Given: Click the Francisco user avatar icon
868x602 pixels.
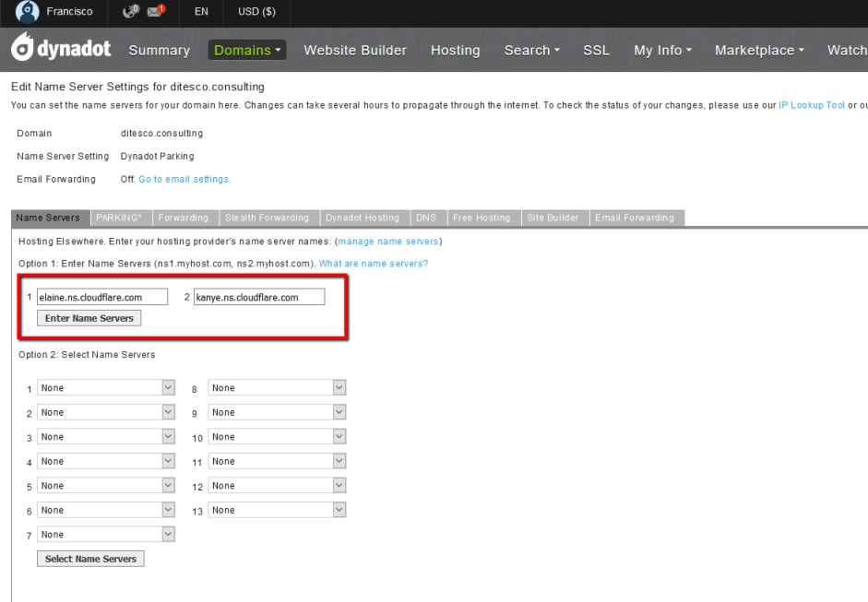Looking at the screenshot, I should point(27,12).
